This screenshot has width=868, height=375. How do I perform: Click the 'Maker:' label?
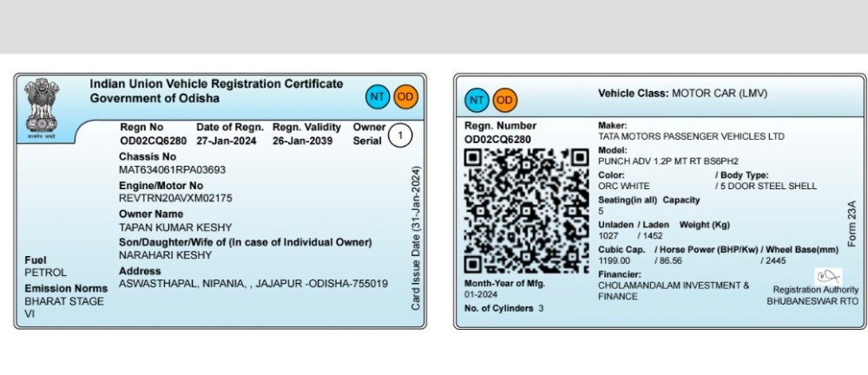coord(612,126)
